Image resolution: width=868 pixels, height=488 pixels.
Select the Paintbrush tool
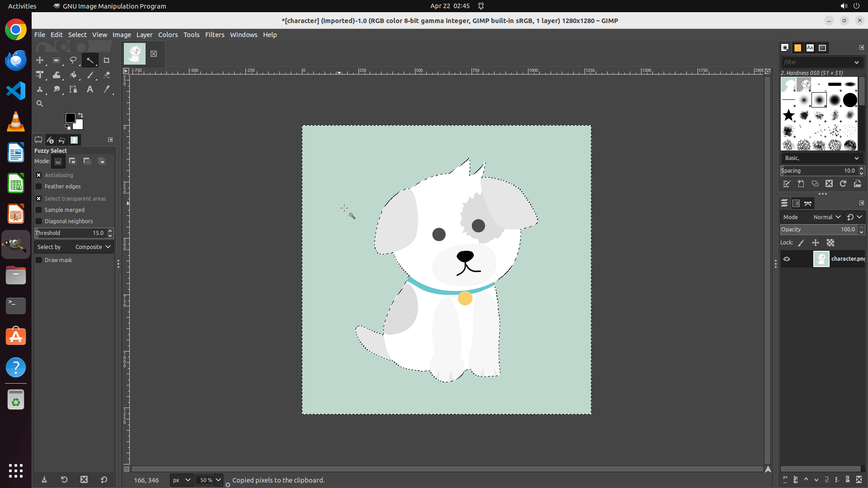(90, 75)
